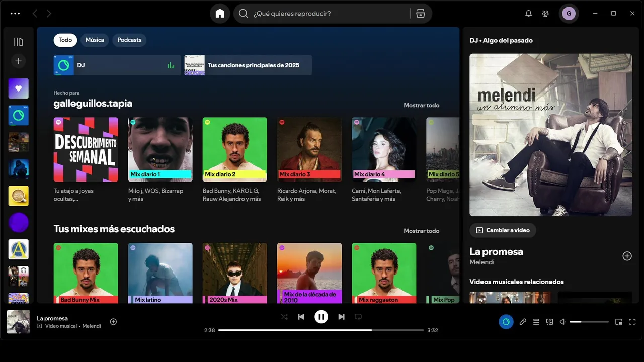Image resolution: width=644 pixels, height=362 pixels.
Task: Open connect to a device icon
Action: click(x=550, y=322)
